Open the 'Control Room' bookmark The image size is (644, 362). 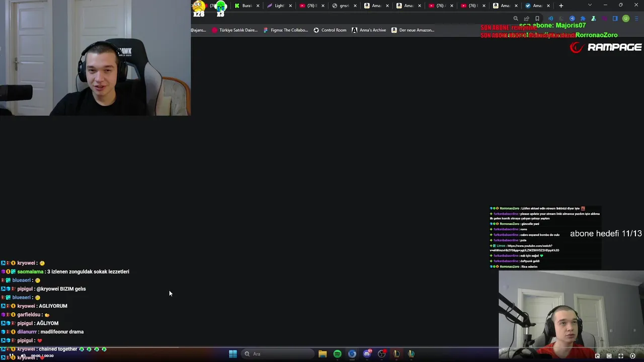pos(330,30)
